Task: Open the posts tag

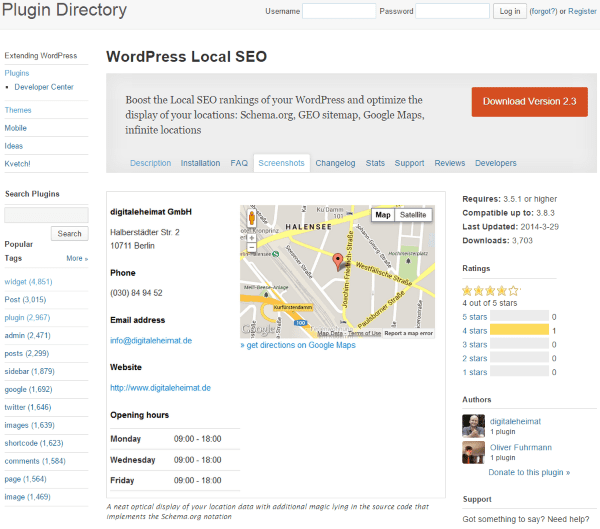Action: tap(27, 353)
